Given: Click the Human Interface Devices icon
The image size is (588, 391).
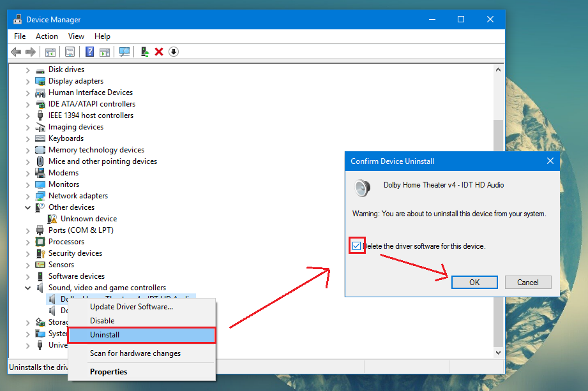Looking at the screenshot, I should [x=40, y=93].
